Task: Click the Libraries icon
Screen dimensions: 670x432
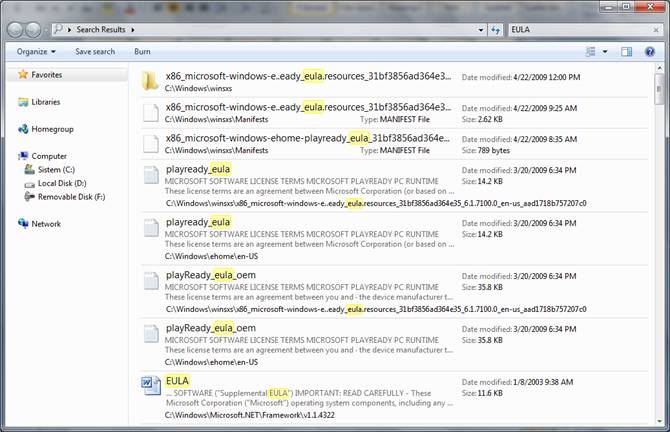Action: [23, 102]
